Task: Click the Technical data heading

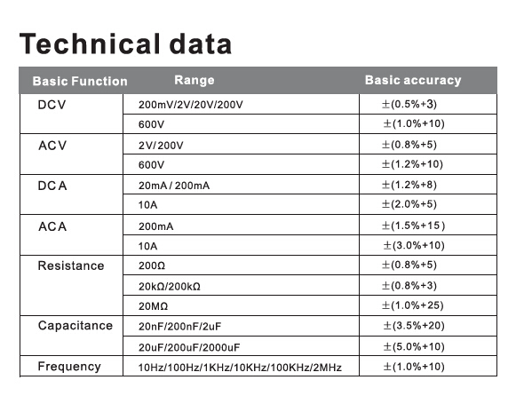Action: click(x=125, y=44)
